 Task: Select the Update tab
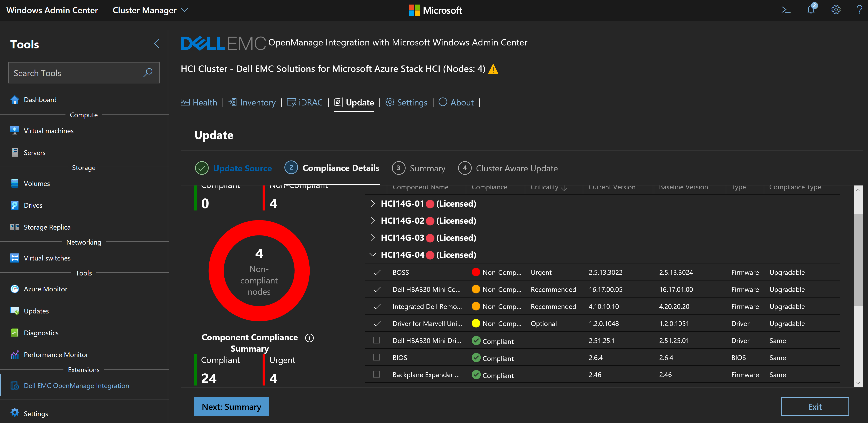pos(354,102)
